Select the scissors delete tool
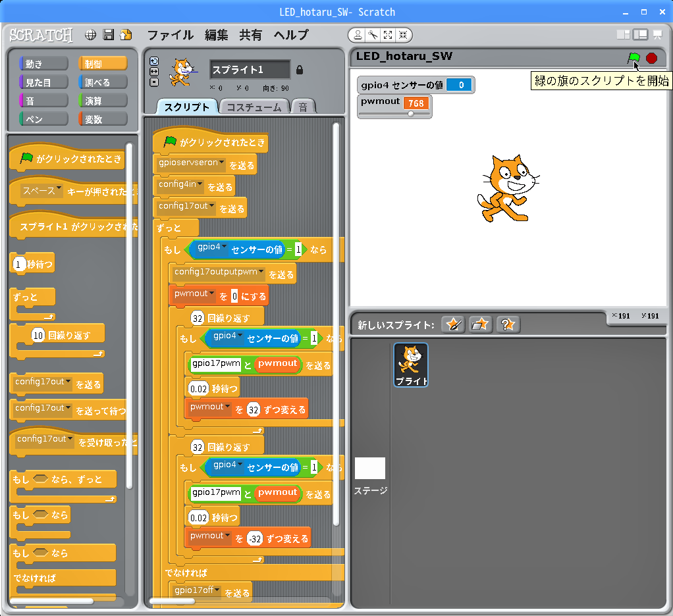The height and width of the screenshot is (616, 673). (373, 35)
